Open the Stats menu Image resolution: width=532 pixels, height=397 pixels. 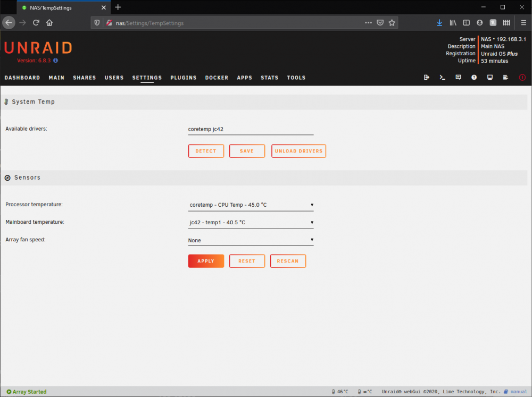point(269,78)
